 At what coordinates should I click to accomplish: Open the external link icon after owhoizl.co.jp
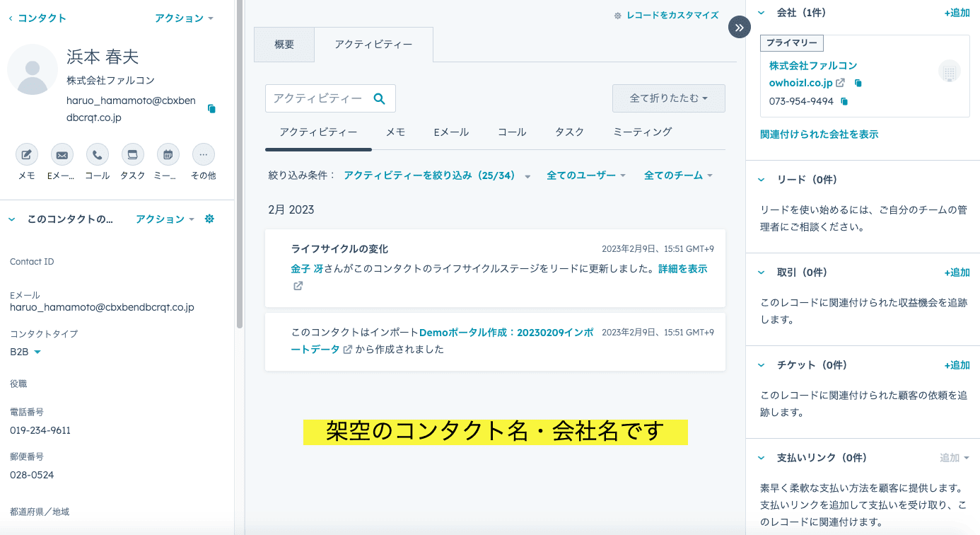(840, 83)
